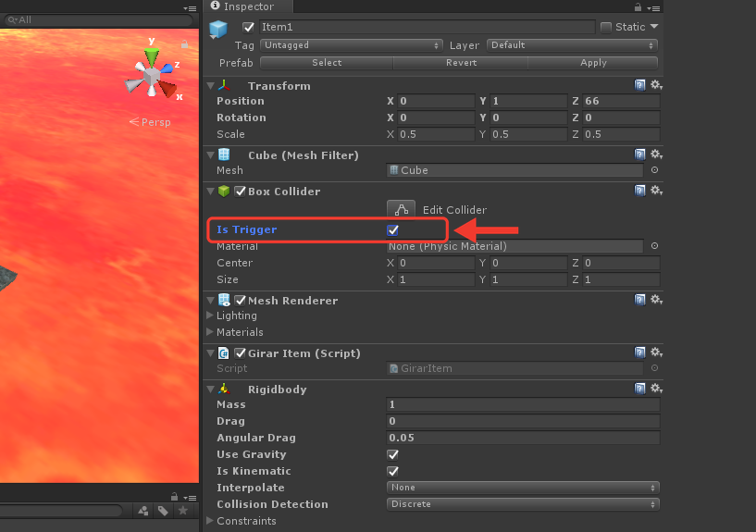The image size is (756, 532).
Task: Open Rigidbody help reference icon
Action: pyautogui.click(x=639, y=389)
